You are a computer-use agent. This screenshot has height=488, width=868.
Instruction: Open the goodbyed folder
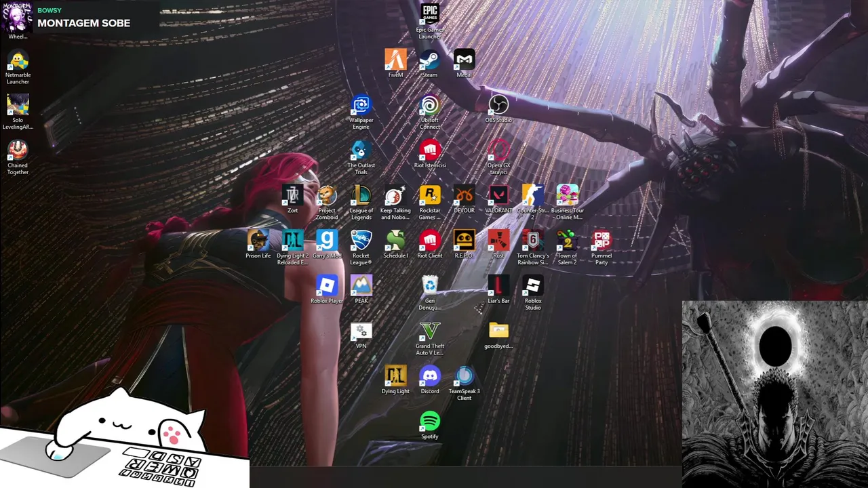[x=498, y=331]
